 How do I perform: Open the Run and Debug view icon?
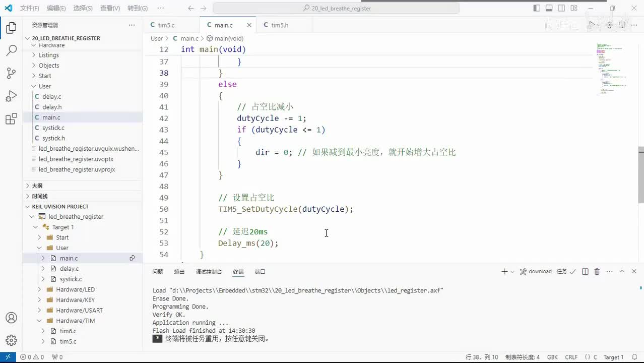point(11,96)
